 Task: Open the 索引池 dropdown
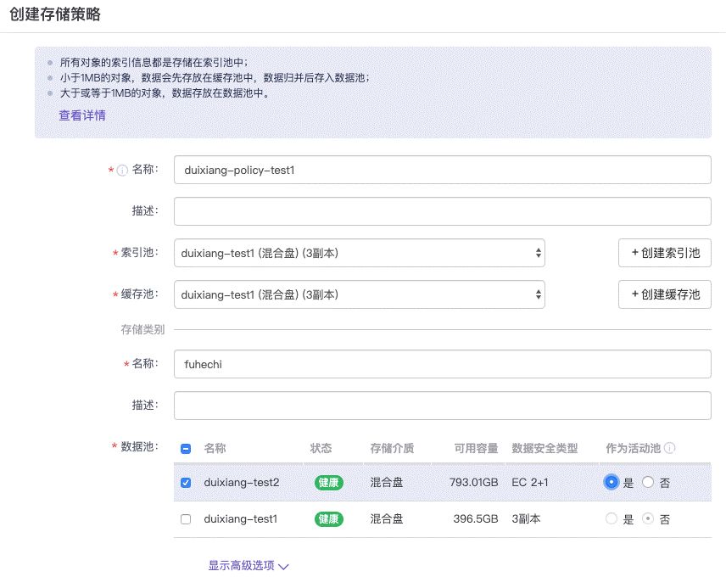click(x=360, y=253)
